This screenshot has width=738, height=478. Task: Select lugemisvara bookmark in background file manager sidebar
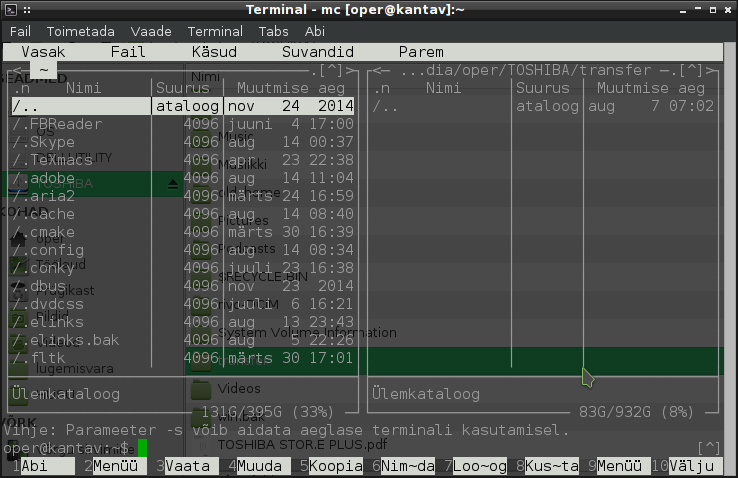[x=74, y=368]
